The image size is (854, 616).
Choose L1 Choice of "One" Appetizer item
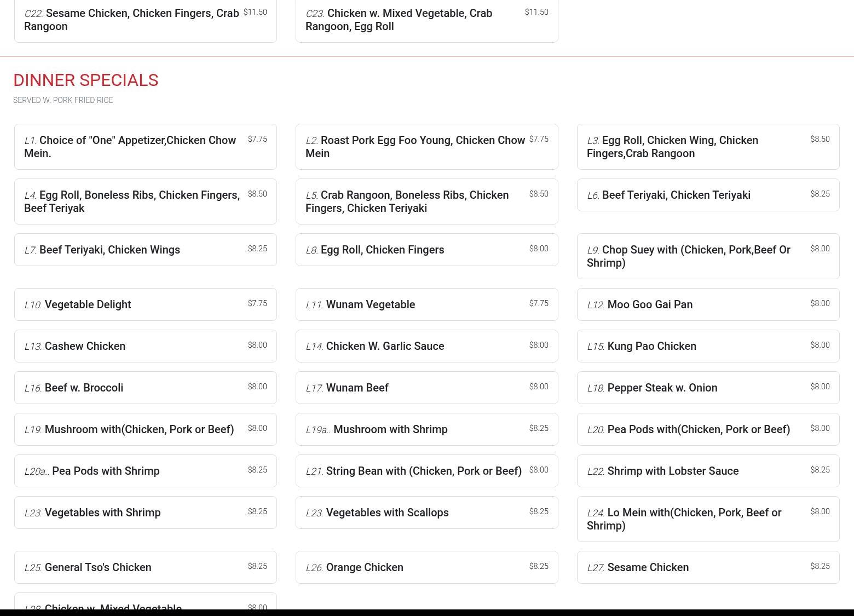click(146, 147)
